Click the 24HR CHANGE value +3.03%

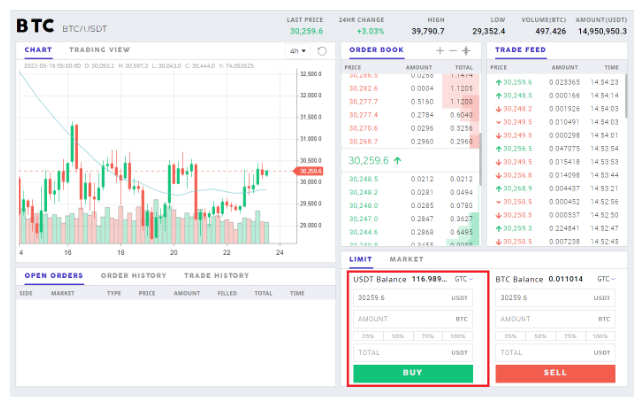pos(370,31)
